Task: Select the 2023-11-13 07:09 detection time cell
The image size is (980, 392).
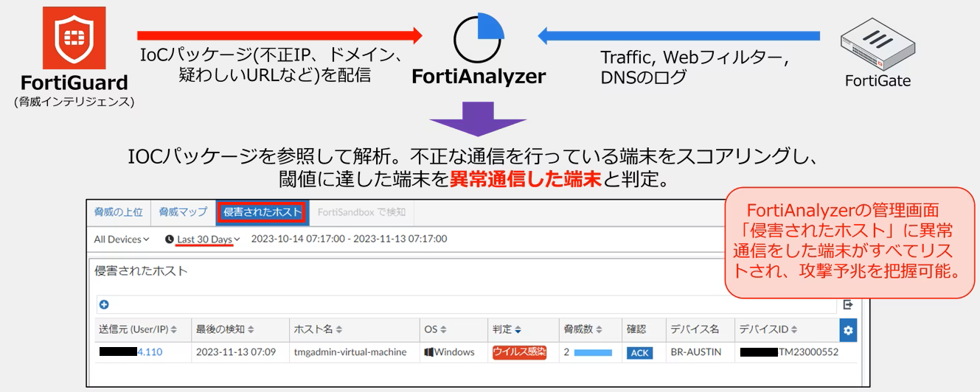Action: pos(236,352)
